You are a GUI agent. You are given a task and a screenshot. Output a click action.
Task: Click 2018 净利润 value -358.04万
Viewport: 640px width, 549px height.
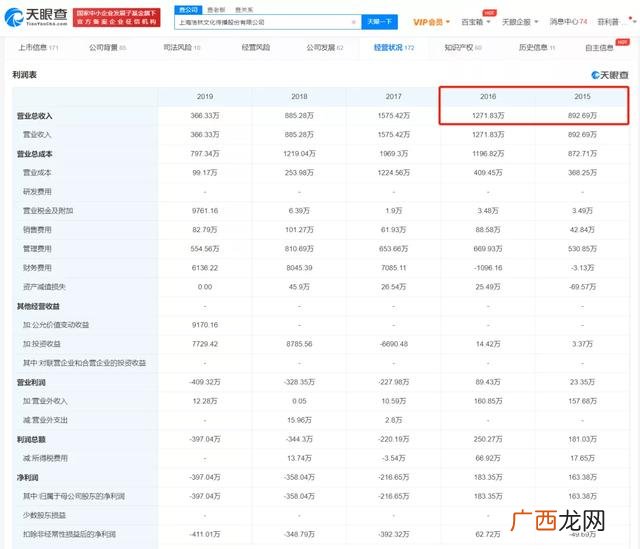pyautogui.click(x=299, y=478)
